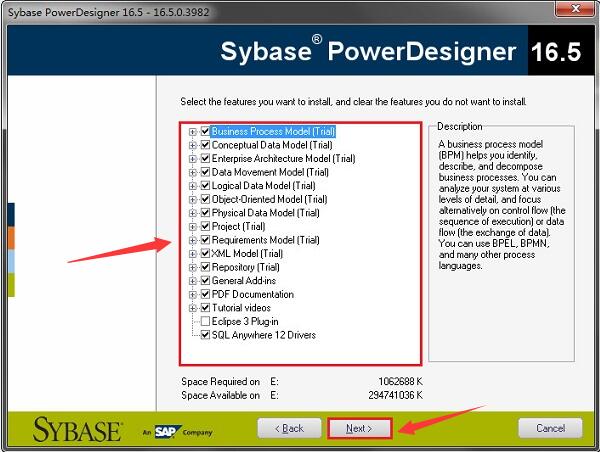Screen dimensions: 600x452
Task: Select the Object-Oriented Model (Trial) item
Action: point(269,199)
